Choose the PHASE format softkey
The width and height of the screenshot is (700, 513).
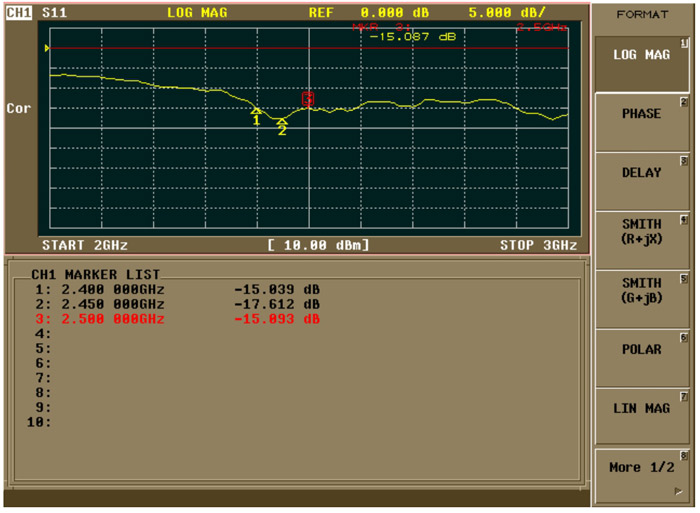click(642, 122)
